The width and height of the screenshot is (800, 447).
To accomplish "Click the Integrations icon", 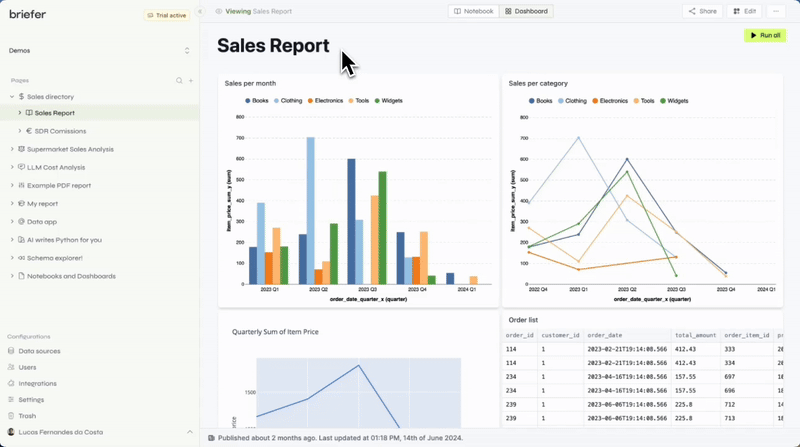I will pyautogui.click(x=11, y=383).
